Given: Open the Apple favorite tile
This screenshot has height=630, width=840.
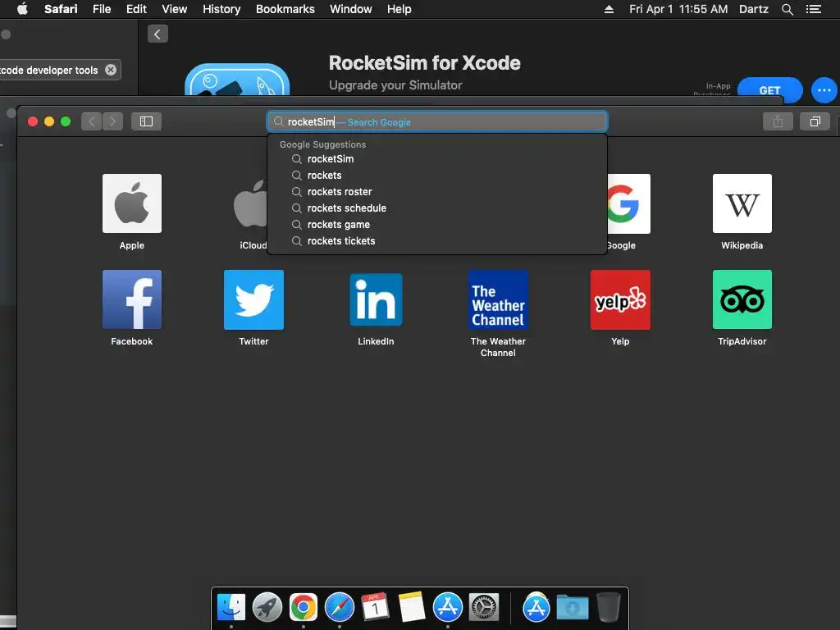Looking at the screenshot, I should 132,203.
